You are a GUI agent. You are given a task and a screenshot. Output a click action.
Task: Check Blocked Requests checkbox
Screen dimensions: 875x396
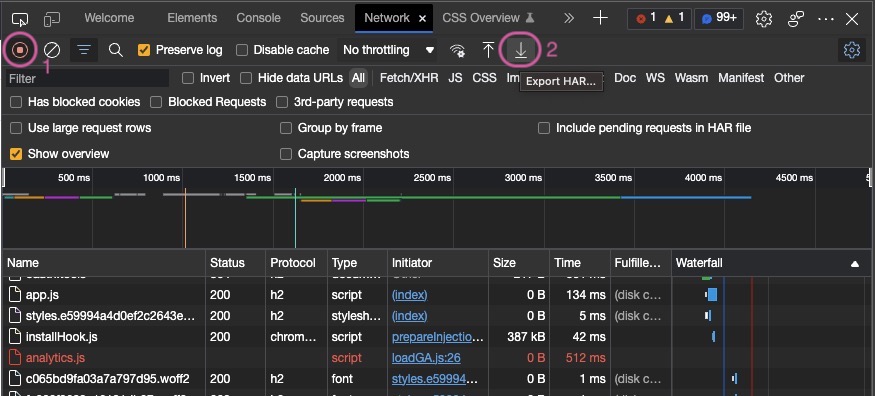pos(156,102)
